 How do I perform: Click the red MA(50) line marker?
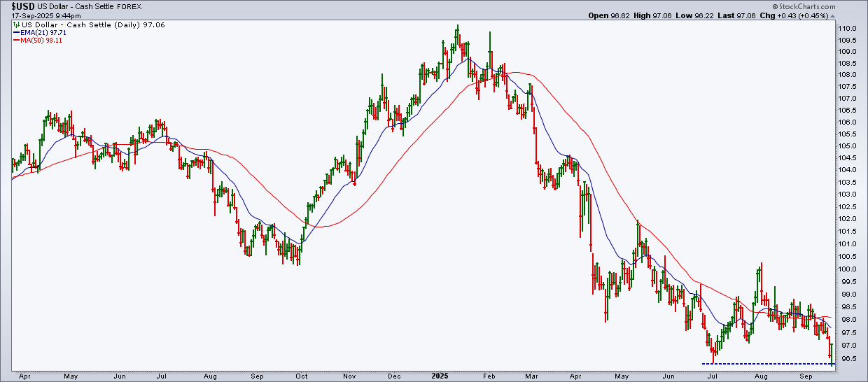(15, 41)
